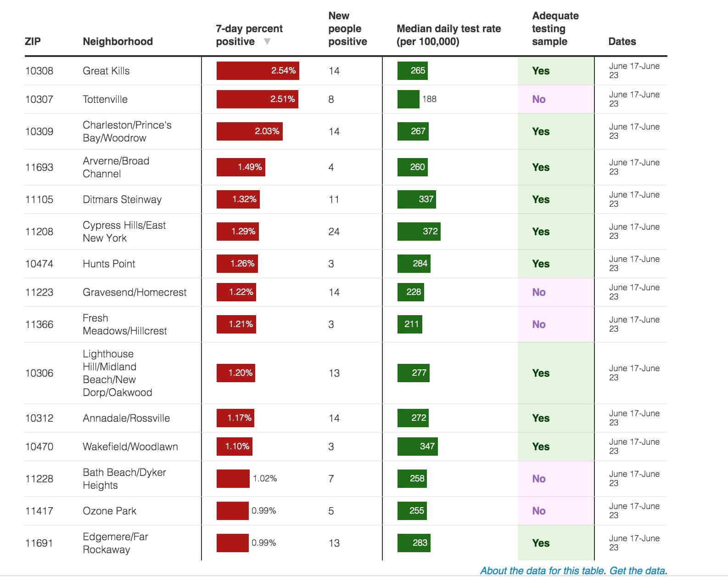Select ZIP code 11208 cell
728x577 pixels.
pos(39,232)
